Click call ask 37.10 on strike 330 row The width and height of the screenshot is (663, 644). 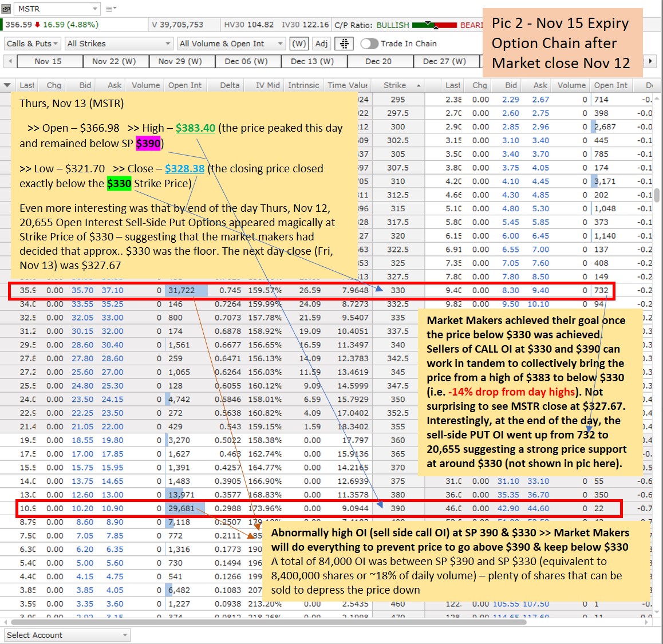[x=112, y=290]
